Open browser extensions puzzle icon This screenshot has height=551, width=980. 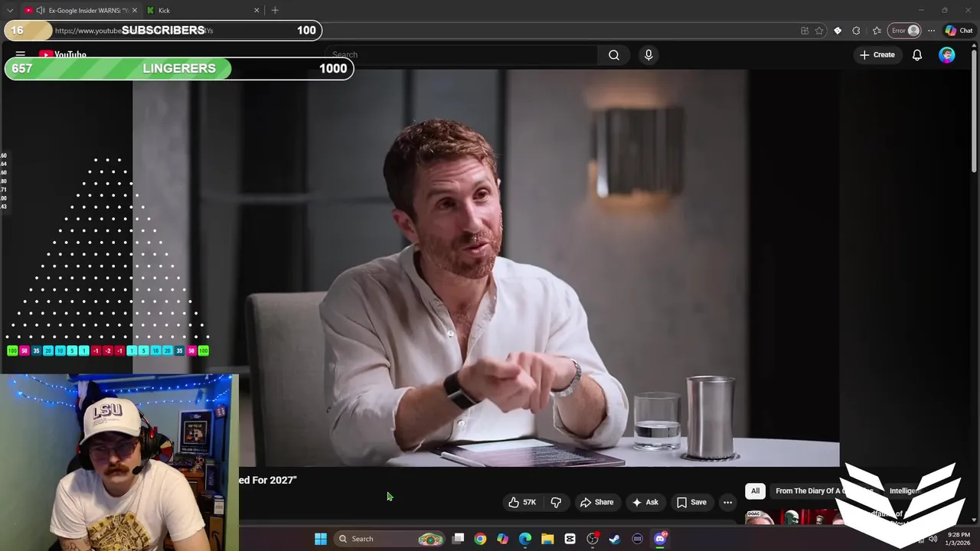tap(856, 31)
